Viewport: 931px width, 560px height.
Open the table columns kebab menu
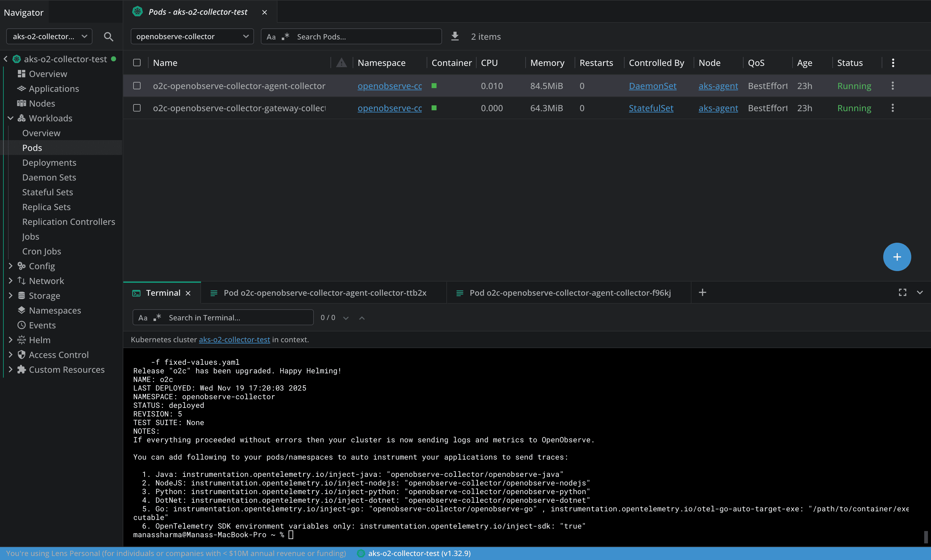tap(892, 62)
